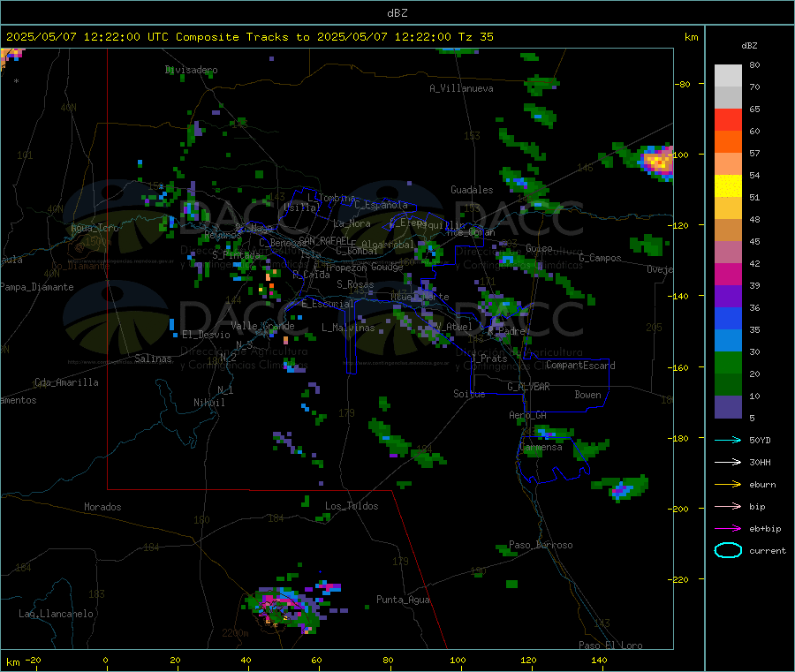Click the 'Nihuil' map label

coord(208,403)
